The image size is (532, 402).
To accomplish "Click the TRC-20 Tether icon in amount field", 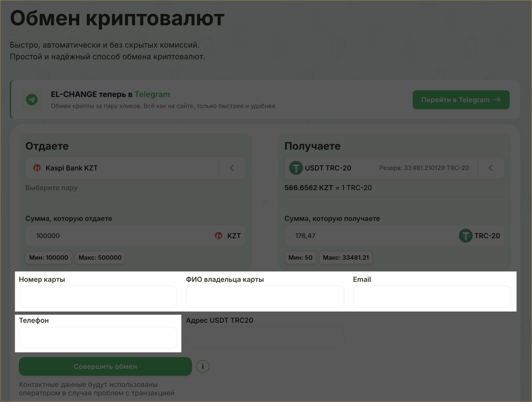I will [x=466, y=236].
